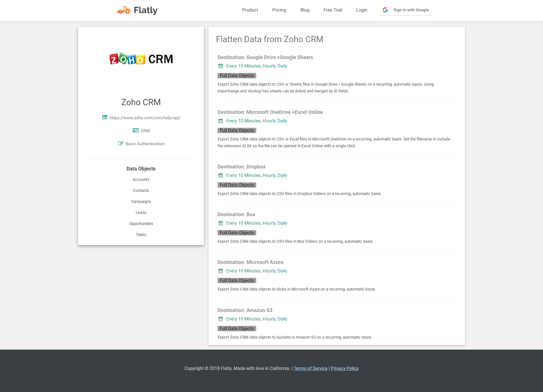This screenshot has height=392, width=543.
Task: Click the Google G sign-in icon
Action: click(385, 10)
